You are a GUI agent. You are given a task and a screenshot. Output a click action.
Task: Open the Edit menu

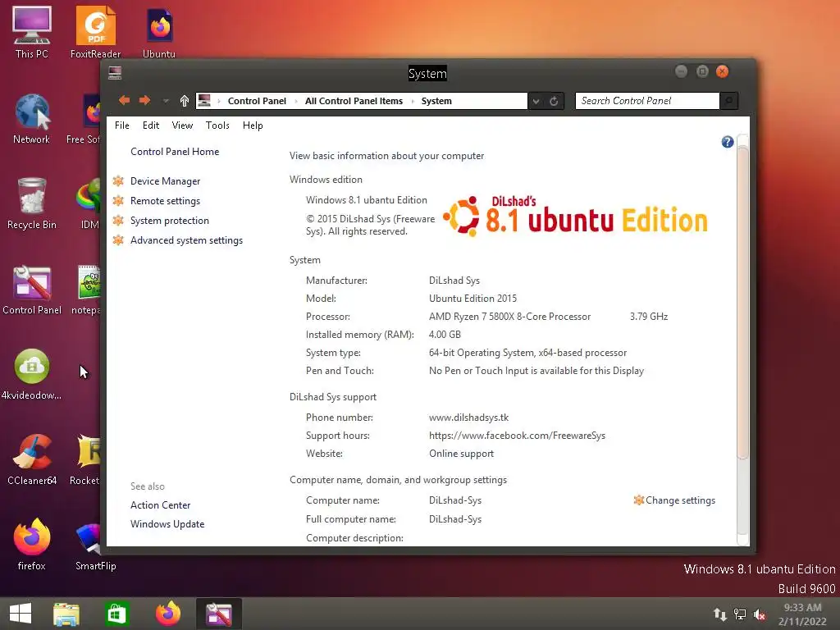pyautogui.click(x=151, y=126)
